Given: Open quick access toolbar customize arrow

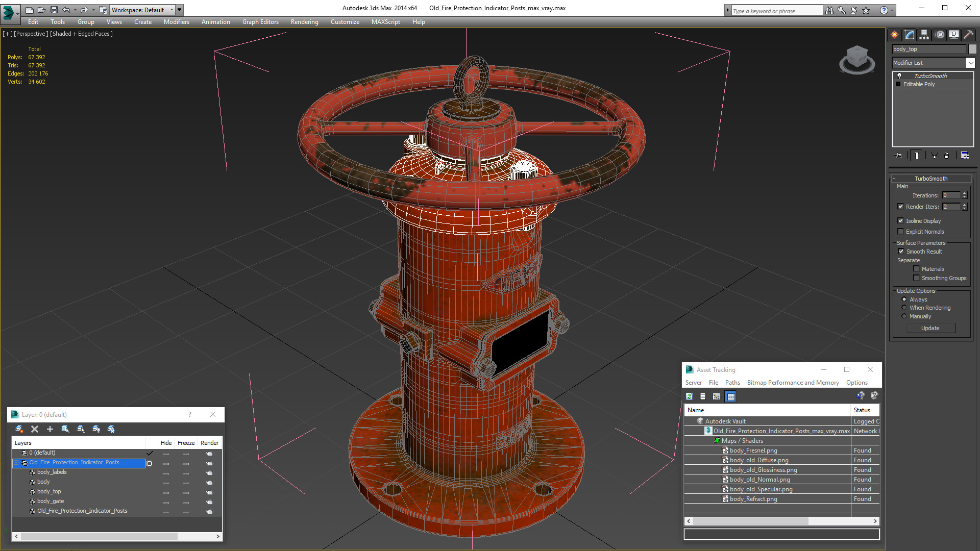Looking at the screenshot, I should [179, 10].
